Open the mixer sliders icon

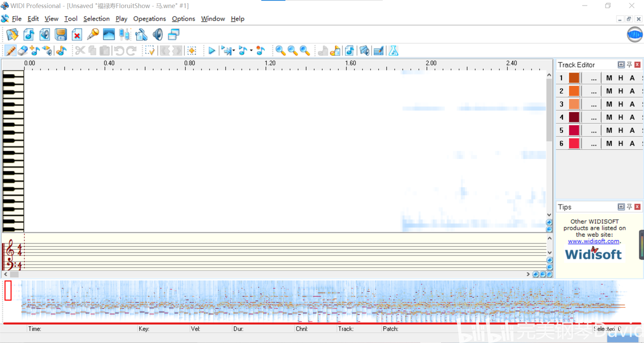[x=125, y=35]
